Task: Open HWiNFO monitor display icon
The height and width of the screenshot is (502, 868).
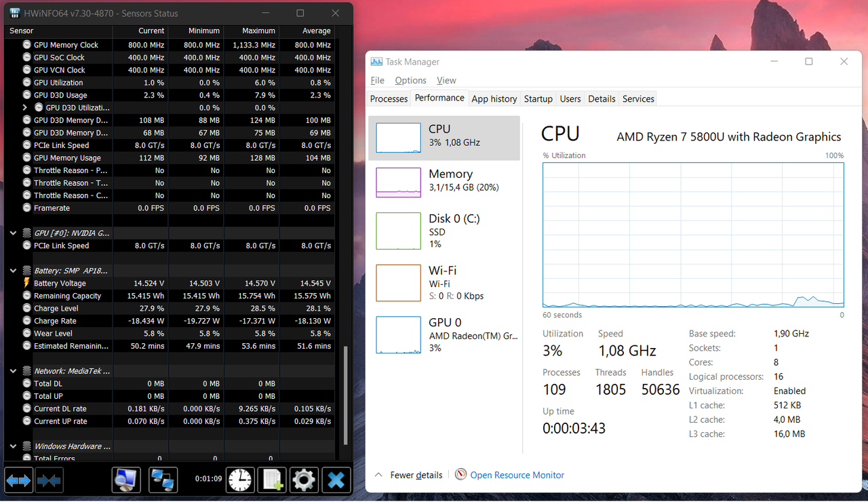Action: [126, 480]
